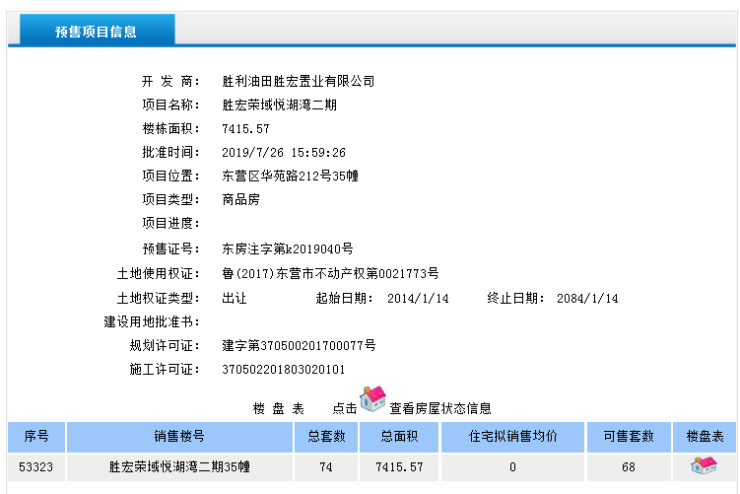Select cell 53323 in the table
Image resolution: width=740 pixels, height=494 pixels.
pos(36,468)
